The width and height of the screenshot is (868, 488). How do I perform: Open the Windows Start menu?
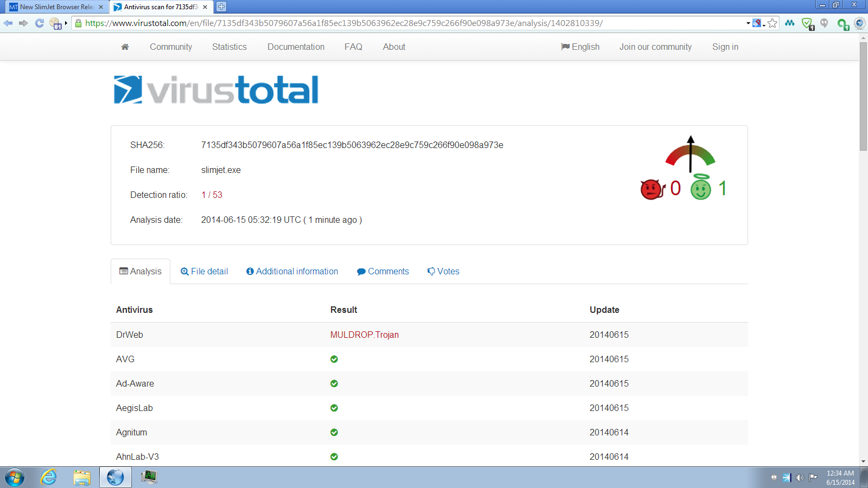click(14, 478)
